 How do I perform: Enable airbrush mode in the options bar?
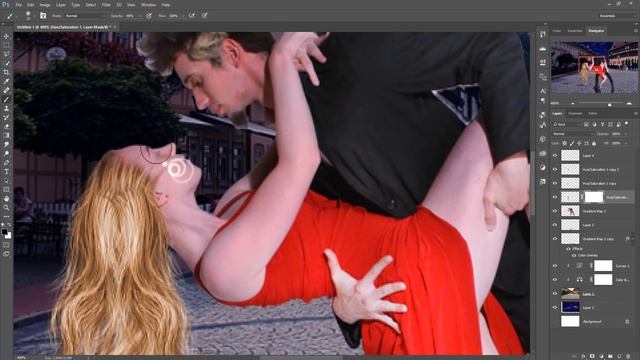[x=191, y=16]
